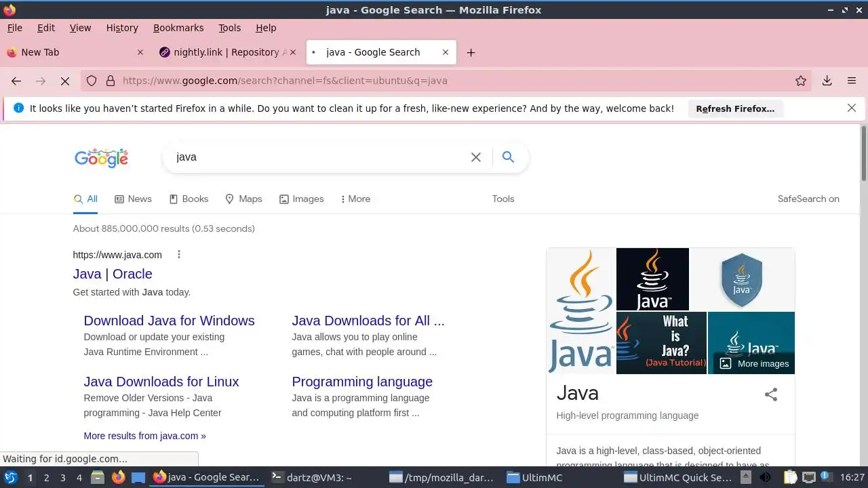Clear the Google search box text
The image size is (868, 488).
click(476, 157)
